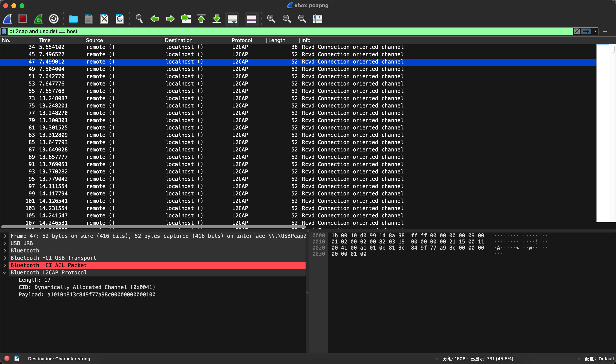Sort by the Info column header
The height and width of the screenshot is (364, 616).
click(x=448, y=40)
